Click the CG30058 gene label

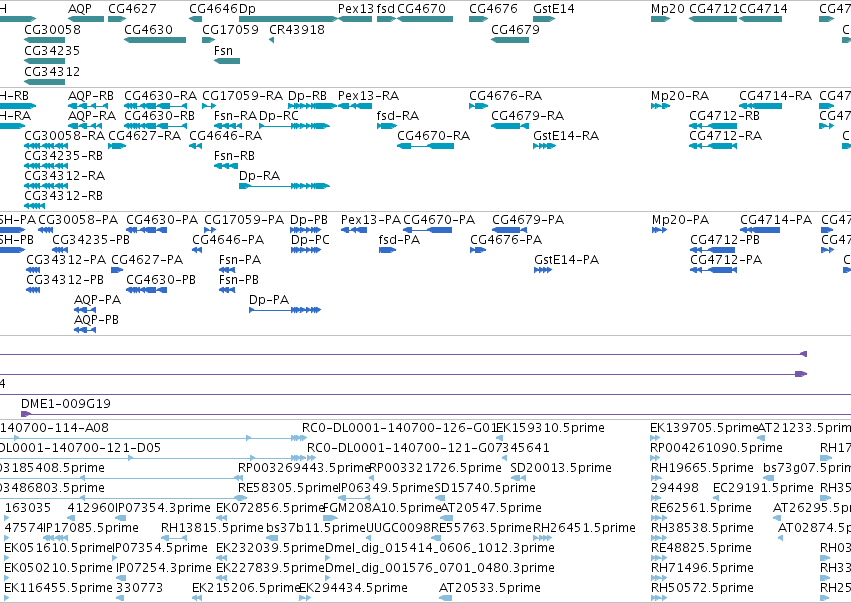click(x=53, y=29)
